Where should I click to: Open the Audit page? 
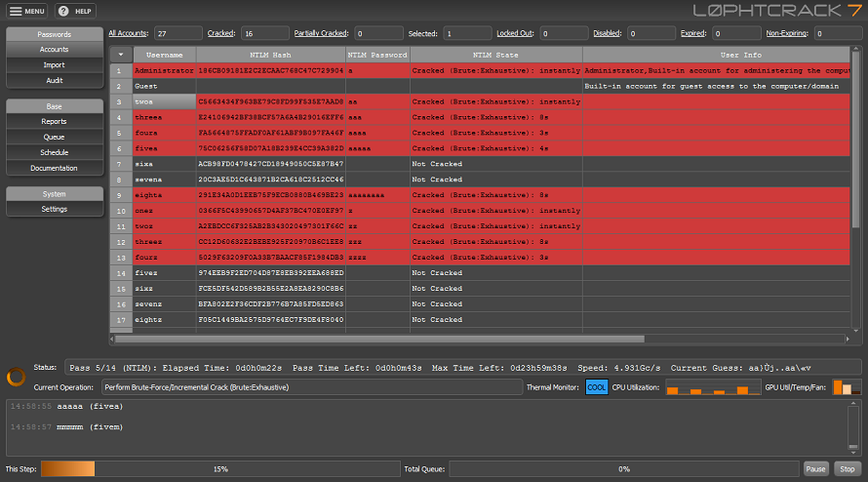[x=55, y=80]
